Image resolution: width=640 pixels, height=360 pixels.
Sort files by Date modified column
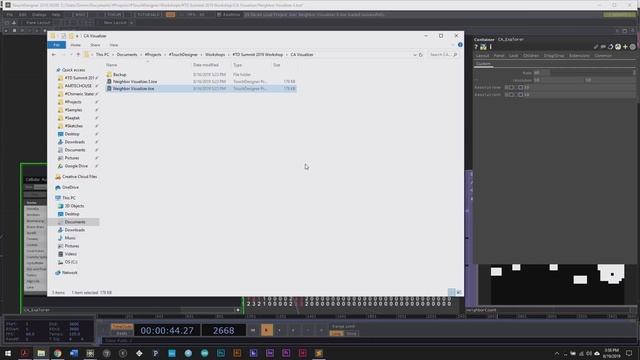[x=206, y=65]
